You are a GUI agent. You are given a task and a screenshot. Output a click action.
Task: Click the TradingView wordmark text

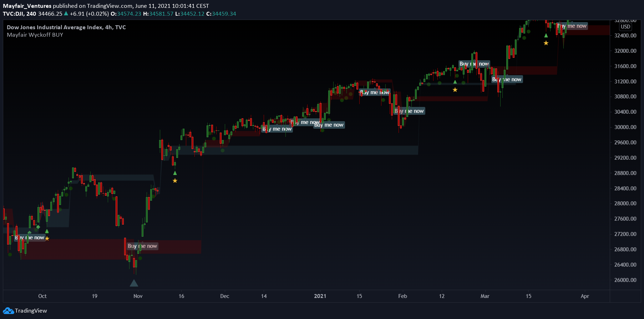(31, 311)
